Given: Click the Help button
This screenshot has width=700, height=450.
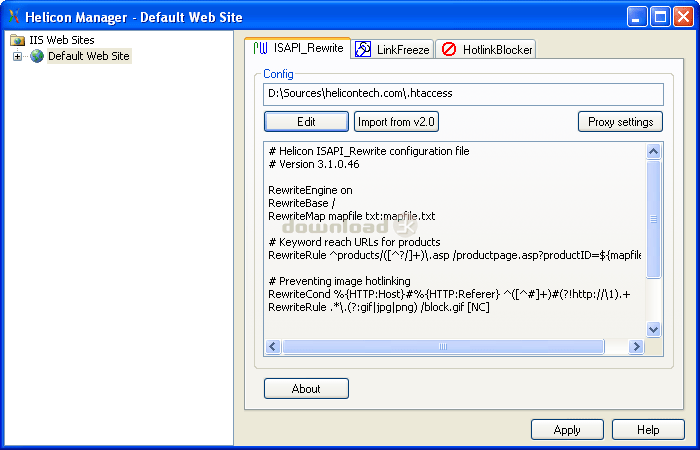Looking at the screenshot, I should [648, 430].
